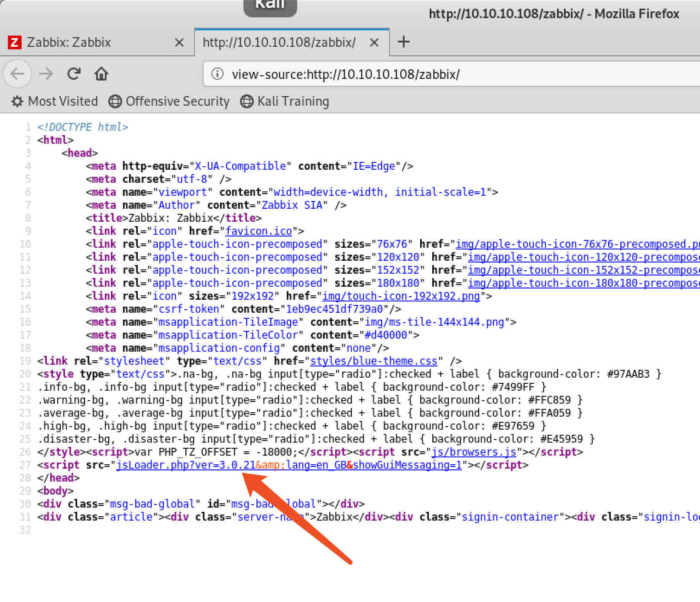Viewport: 700px width, 602px height.
Task: Open the apple-touch-icon-76x76-precomposed link
Action: click(x=578, y=244)
